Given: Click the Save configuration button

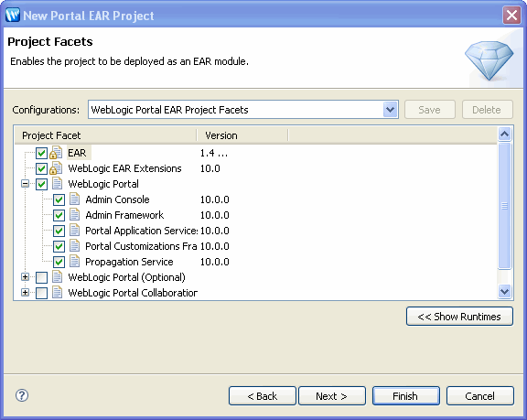Looking at the screenshot, I should 430,110.
